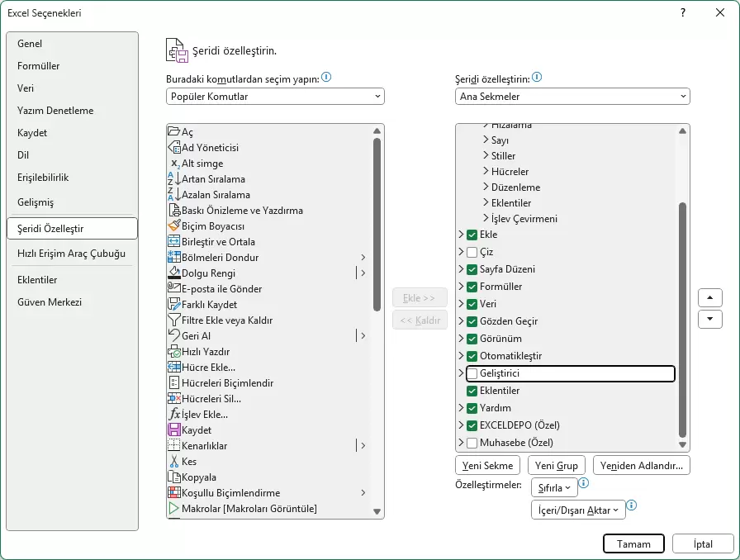Click the Biçim Boyacısı paintbrush icon

[x=174, y=226]
